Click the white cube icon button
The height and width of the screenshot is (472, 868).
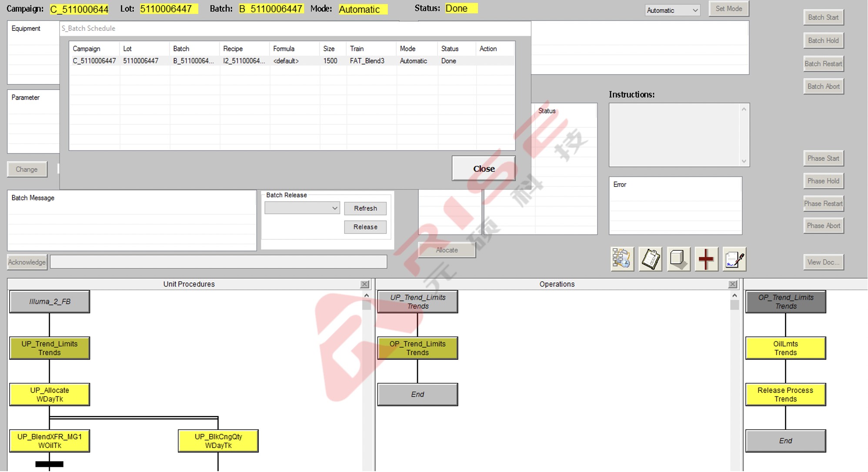coord(678,259)
